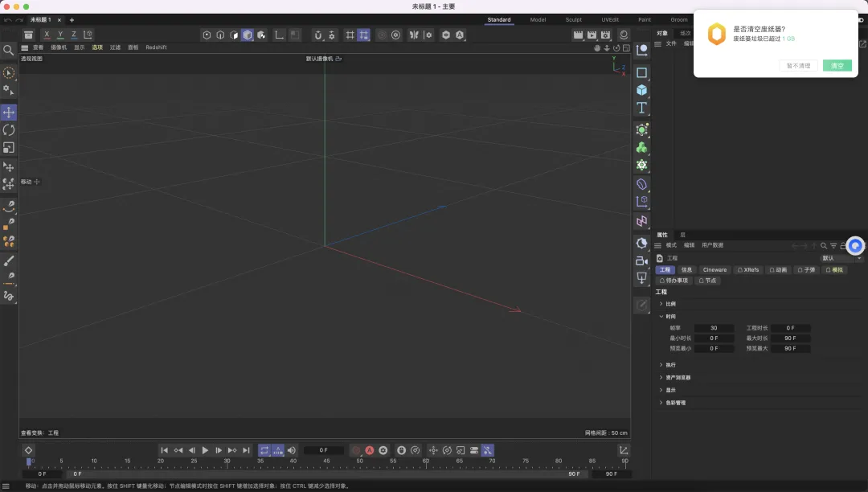Select the Scale tool in left toolbar
This screenshot has width=868, height=492.
(9, 148)
